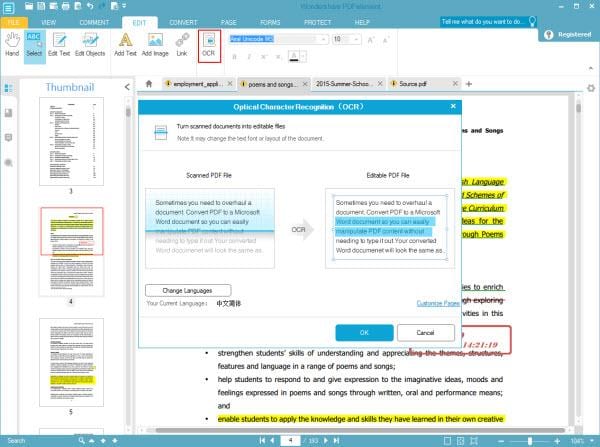
Task: Click the Change Languages button
Action: (188, 290)
